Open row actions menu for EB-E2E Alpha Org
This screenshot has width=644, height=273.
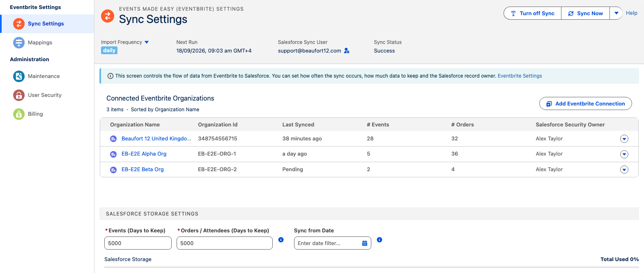624,154
